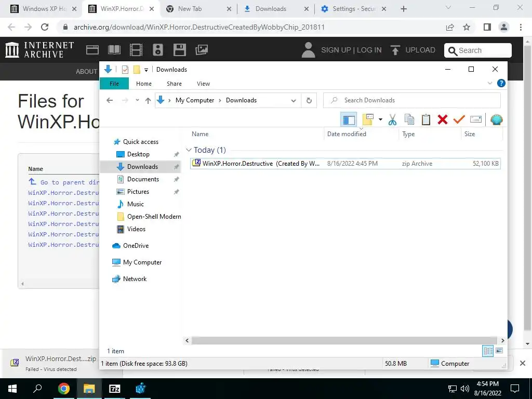The height and width of the screenshot is (399, 532).
Task: Click the Copy icon in Explorer toolbar
Action: tap(409, 119)
